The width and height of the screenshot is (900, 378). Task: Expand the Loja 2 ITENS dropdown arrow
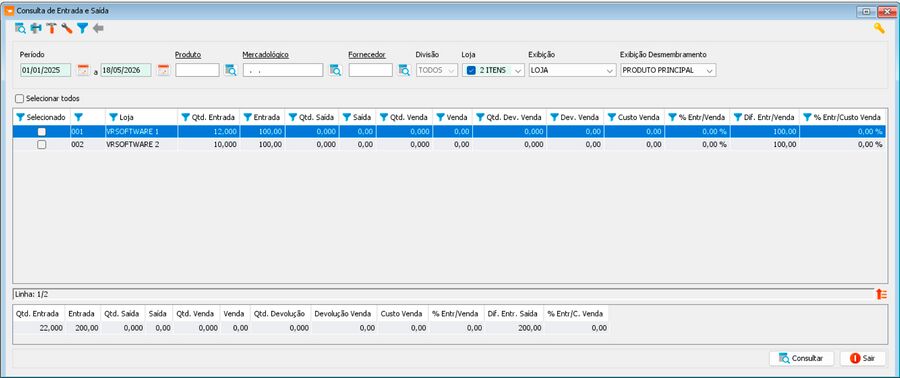pyautogui.click(x=518, y=71)
